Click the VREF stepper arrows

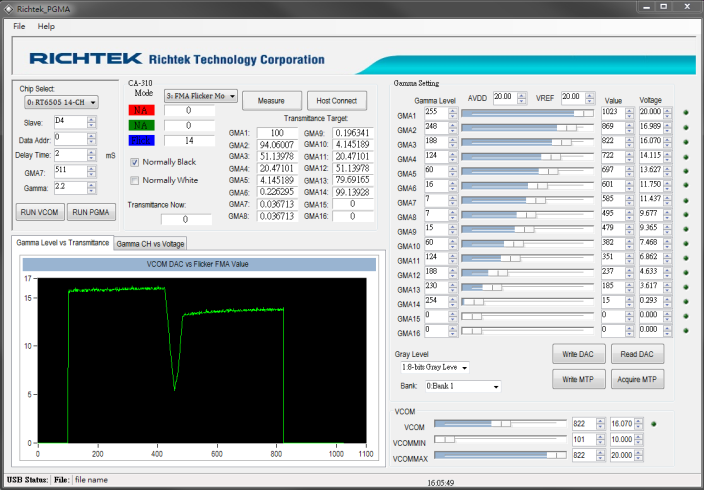pyautogui.click(x=590, y=98)
